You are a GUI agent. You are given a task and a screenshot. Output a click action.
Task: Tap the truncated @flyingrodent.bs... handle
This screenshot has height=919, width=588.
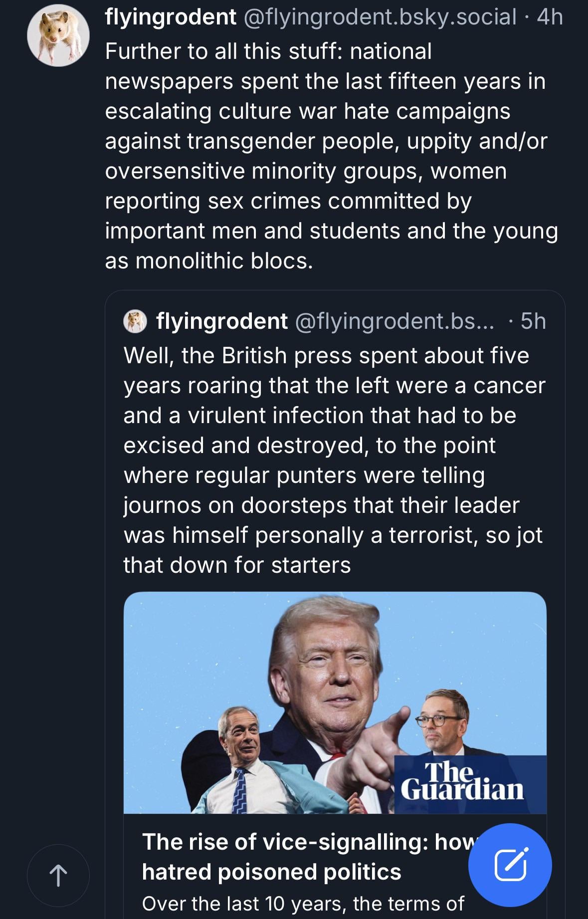pos(394,321)
